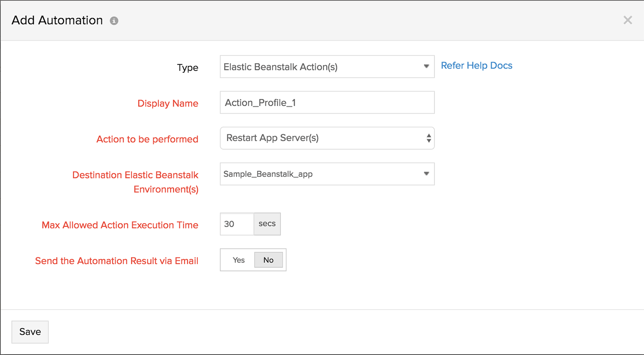Click the caret arrow in the environment dropdown
The width and height of the screenshot is (644, 355).
[426, 174]
